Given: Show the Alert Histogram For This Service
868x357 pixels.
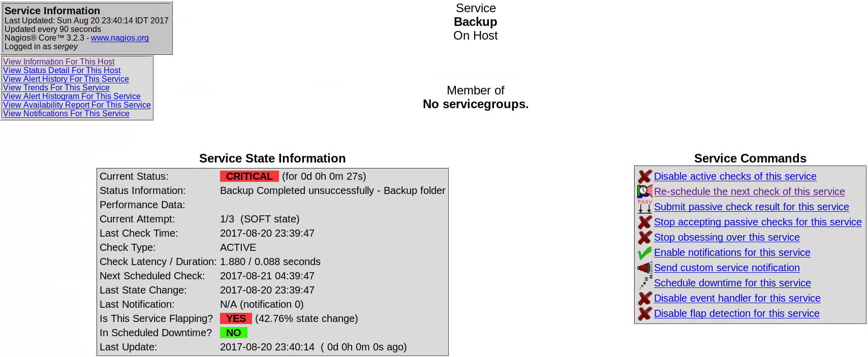Looking at the screenshot, I should tap(72, 96).
